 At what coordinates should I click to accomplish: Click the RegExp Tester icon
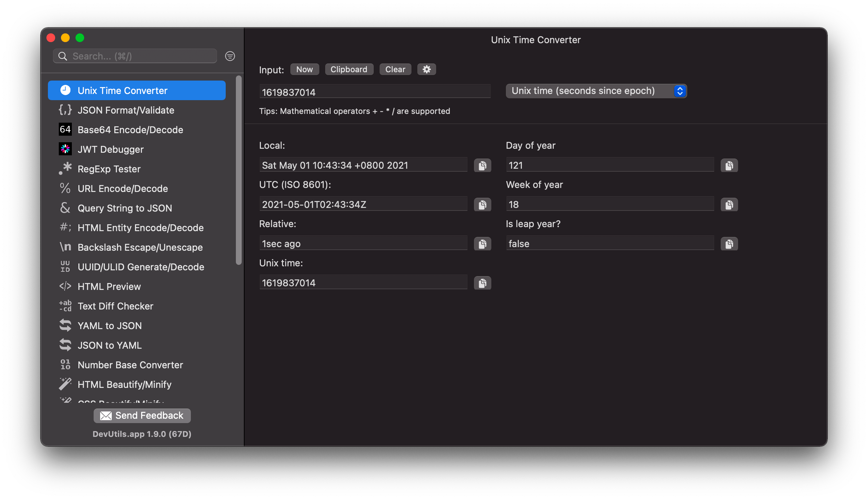65,169
